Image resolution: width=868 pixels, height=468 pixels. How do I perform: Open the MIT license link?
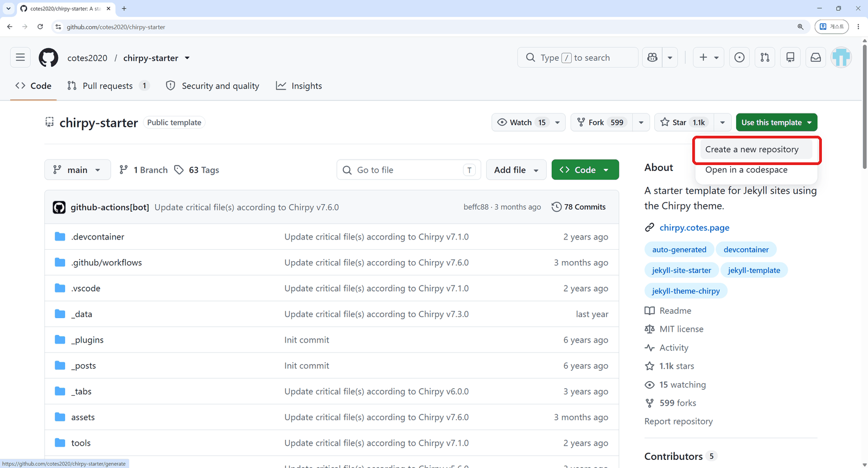pyautogui.click(x=681, y=329)
